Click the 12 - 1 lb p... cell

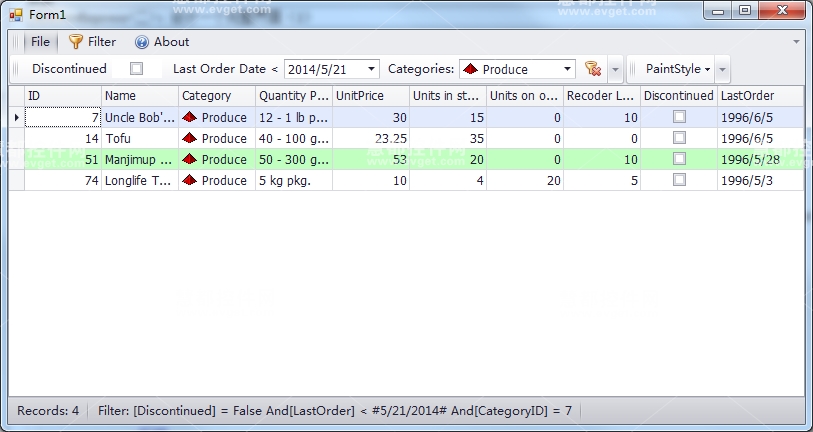pyautogui.click(x=294, y=117)
